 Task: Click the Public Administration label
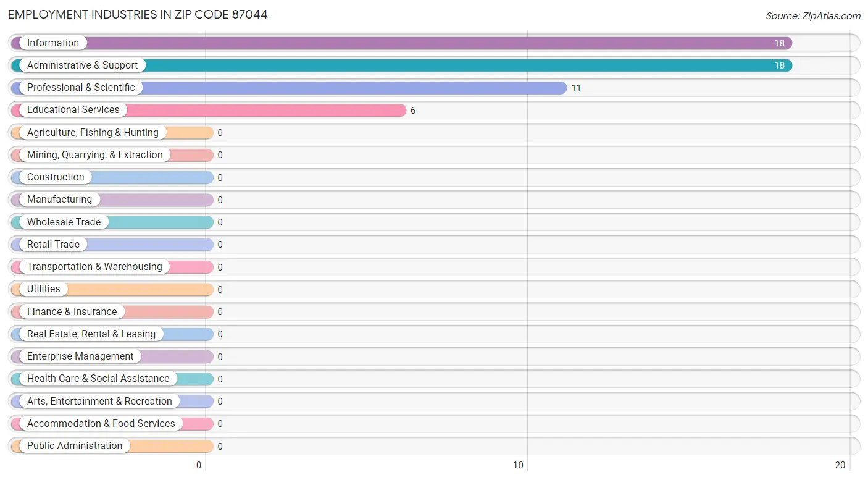point(75,446)
